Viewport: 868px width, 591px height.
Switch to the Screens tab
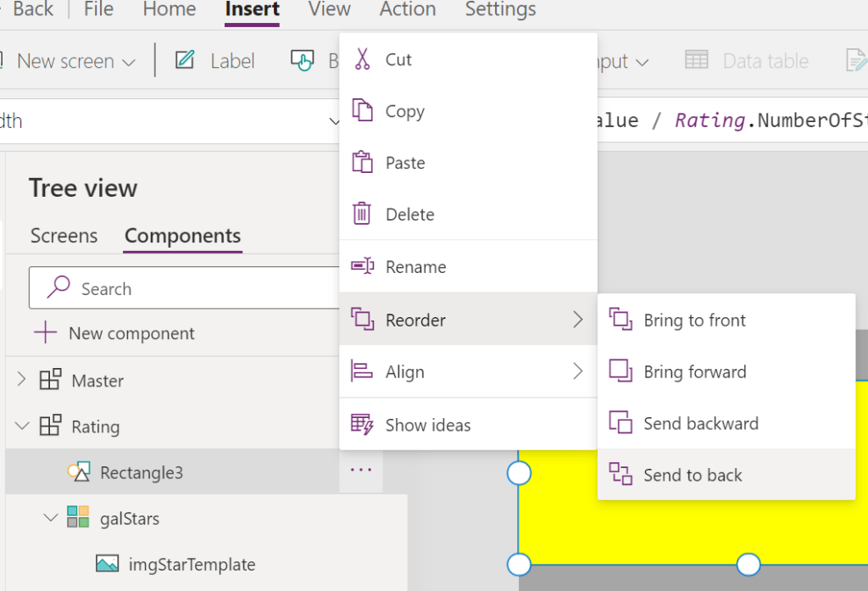[64, 236]
